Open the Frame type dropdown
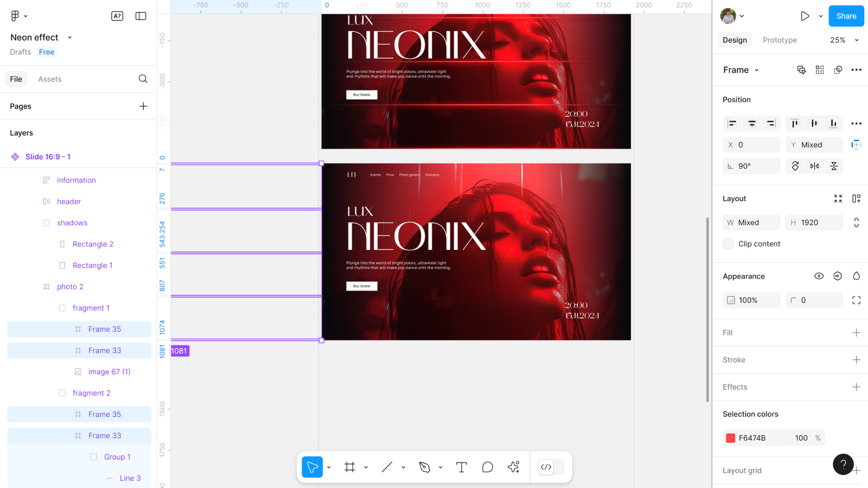868x488 pixels. [x=741, y=70]
